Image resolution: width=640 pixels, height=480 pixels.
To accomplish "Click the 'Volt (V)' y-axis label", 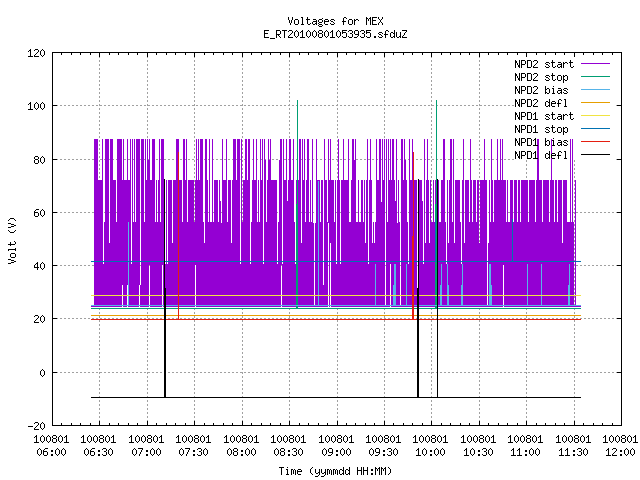I will tap(13, 240).
